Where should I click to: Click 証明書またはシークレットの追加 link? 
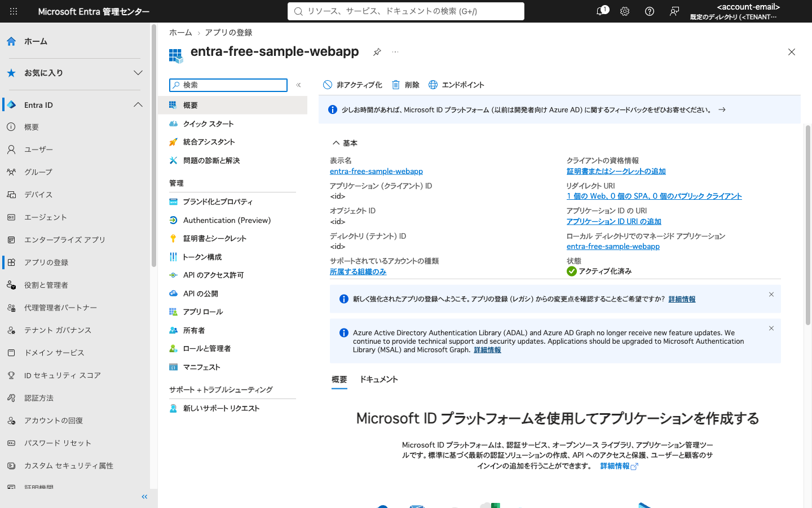pyautogui.click(x=616, y=172)
